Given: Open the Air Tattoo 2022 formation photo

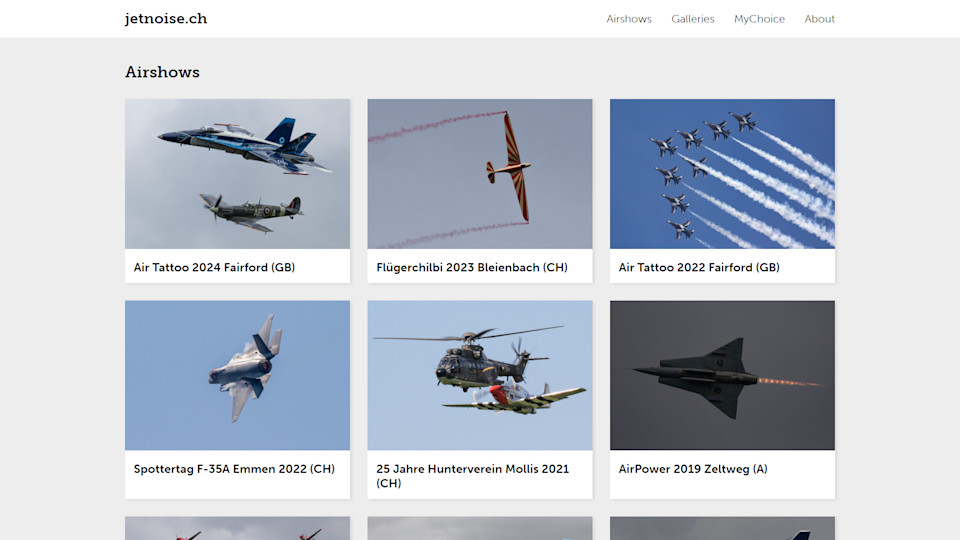Looking at the screenshot, I should [x=722, y=174].
